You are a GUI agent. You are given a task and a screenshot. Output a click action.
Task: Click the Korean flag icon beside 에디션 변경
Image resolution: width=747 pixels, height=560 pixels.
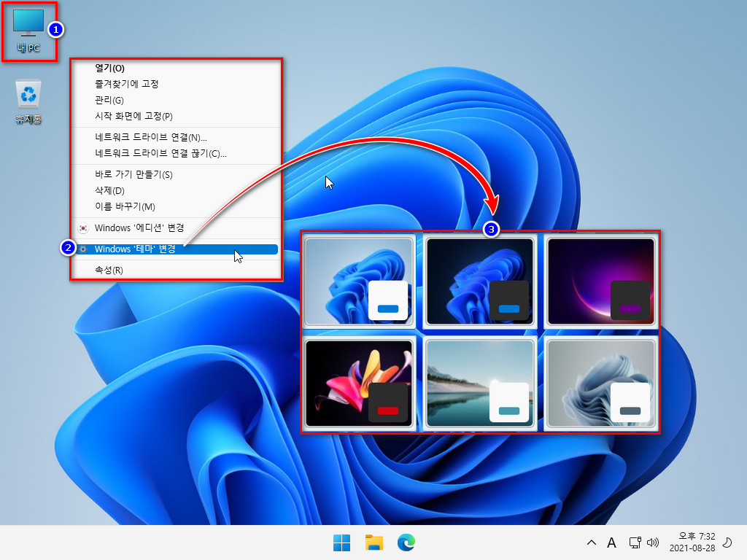point(83,228)
